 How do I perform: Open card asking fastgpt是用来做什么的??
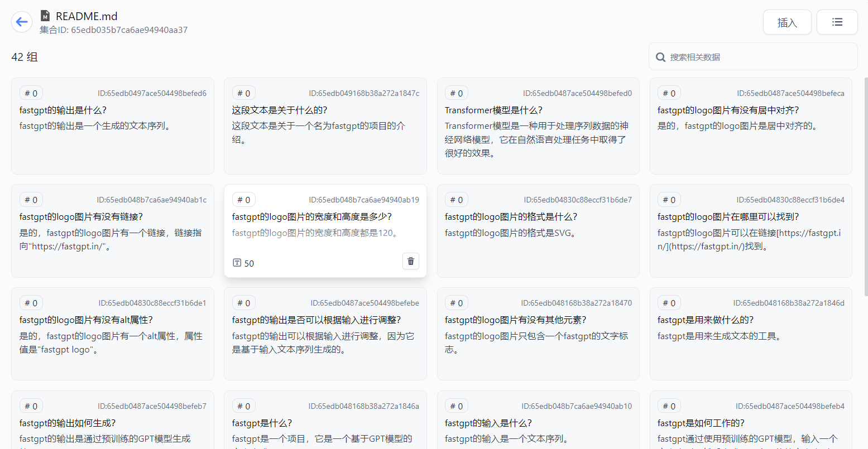coord(751,334)
